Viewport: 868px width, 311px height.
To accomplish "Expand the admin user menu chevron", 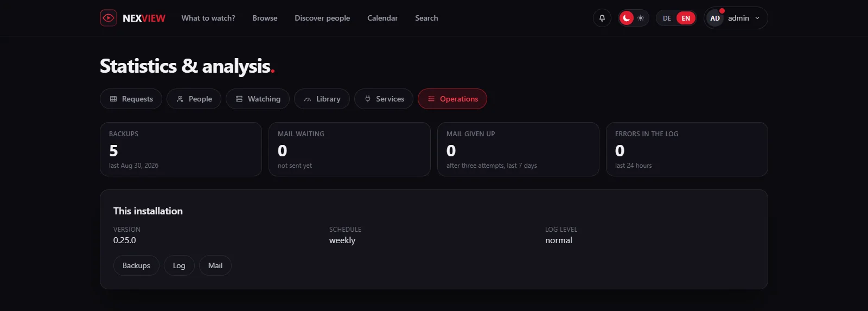I will [x=757, y=18].
